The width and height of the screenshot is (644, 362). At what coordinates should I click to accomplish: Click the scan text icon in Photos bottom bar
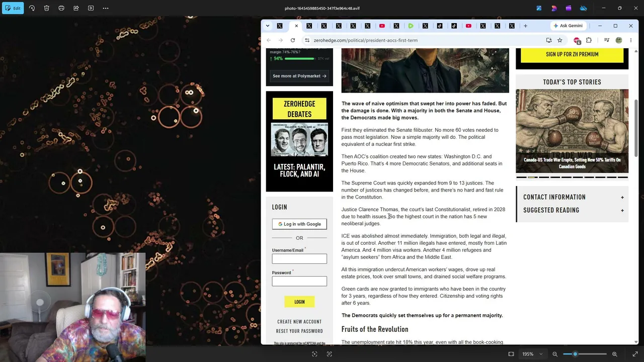click(330, 354)
